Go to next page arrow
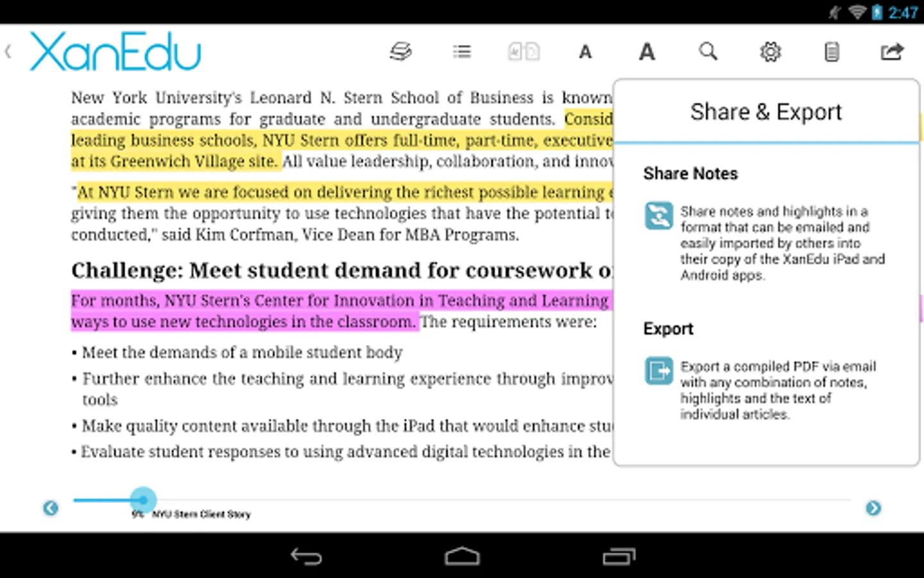The image size is (924, 578). pos(873,508)
